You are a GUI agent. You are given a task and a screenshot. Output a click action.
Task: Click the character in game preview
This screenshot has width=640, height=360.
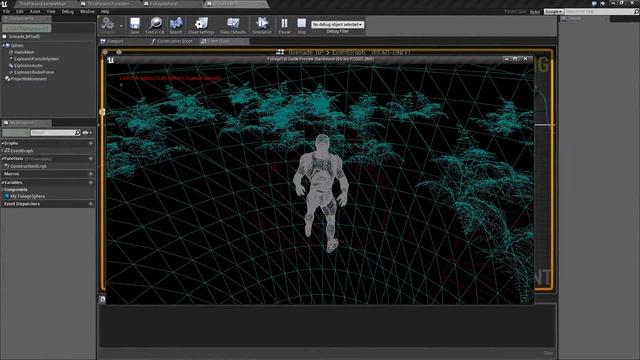pyautogui.click(x=322, y=193)
